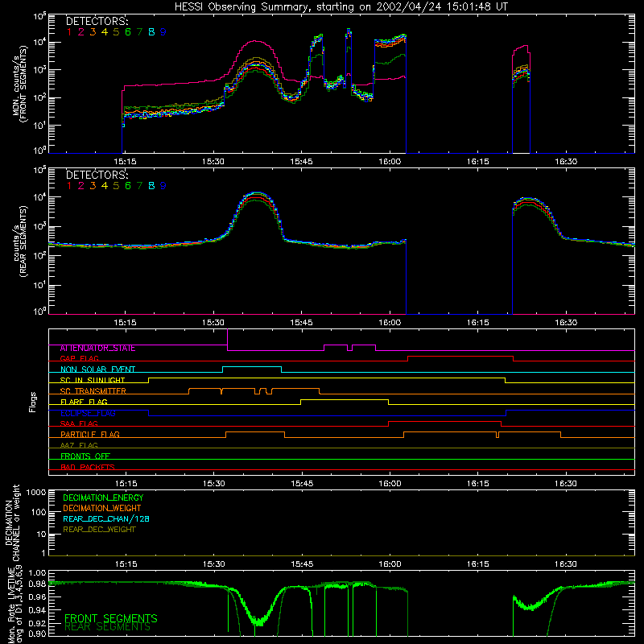Click the pink detector 2 peak in front plot
The height and width of the screenshot is (644, 644).
click(255, 41)
